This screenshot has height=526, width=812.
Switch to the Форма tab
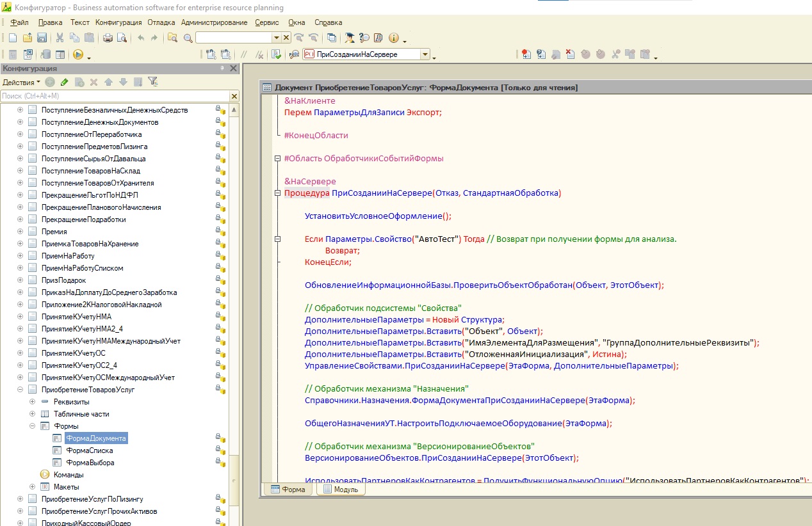point(288,490)
